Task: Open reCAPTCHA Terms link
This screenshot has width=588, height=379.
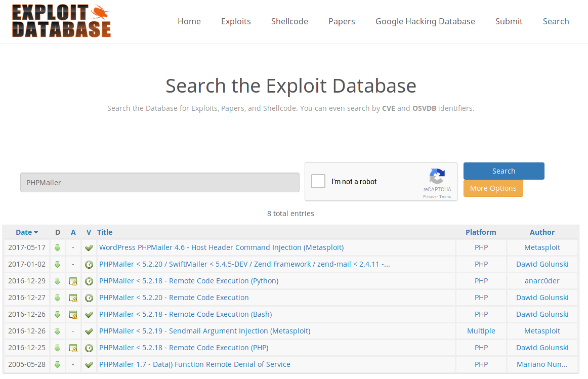Action: (x=445, y=196)
